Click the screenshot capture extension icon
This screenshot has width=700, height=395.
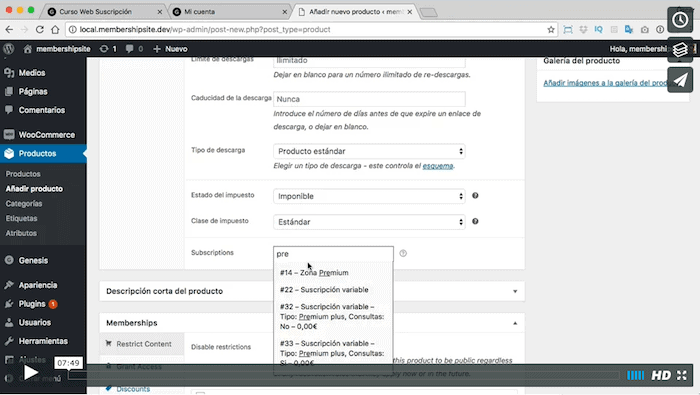click(x=568, y=29)
